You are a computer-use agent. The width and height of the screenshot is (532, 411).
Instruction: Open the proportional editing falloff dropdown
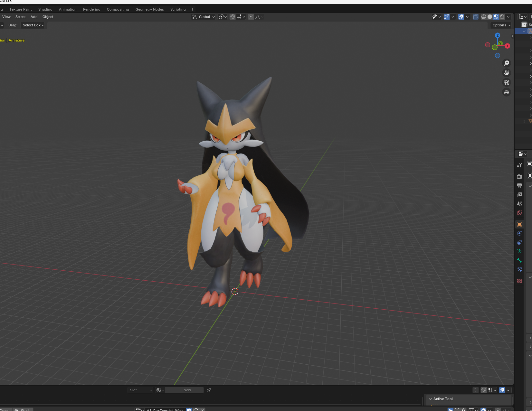(259, 17)
